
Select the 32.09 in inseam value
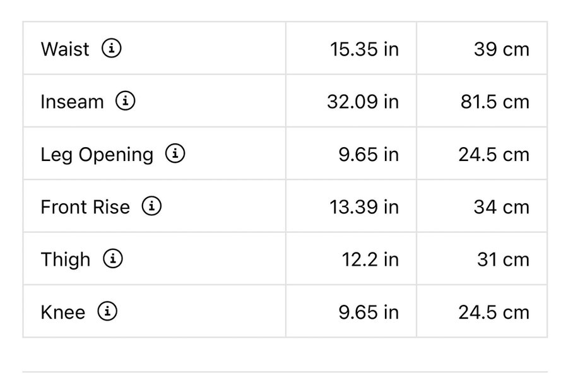click(x=363, y=102)
